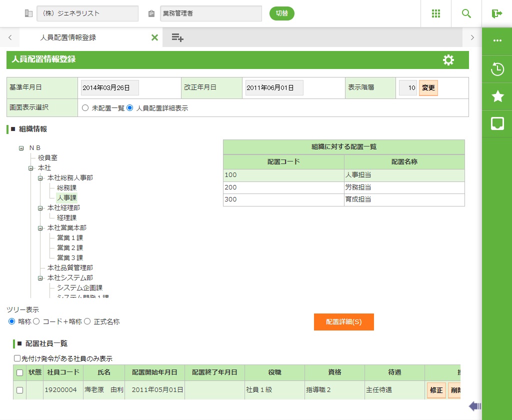Open the settings gear in header
The width and height of the screenshot is (512, 420).
point(448,60)
